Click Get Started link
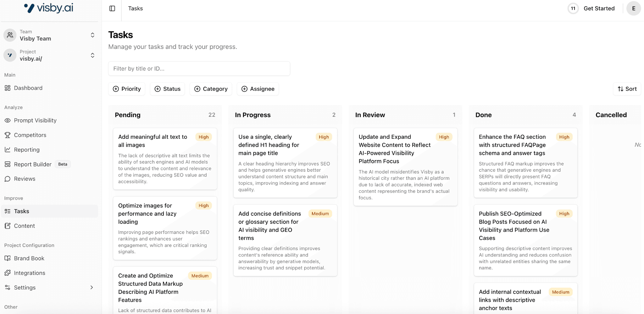The height and width of the screenshot is (314, 644). coord(599,8)
